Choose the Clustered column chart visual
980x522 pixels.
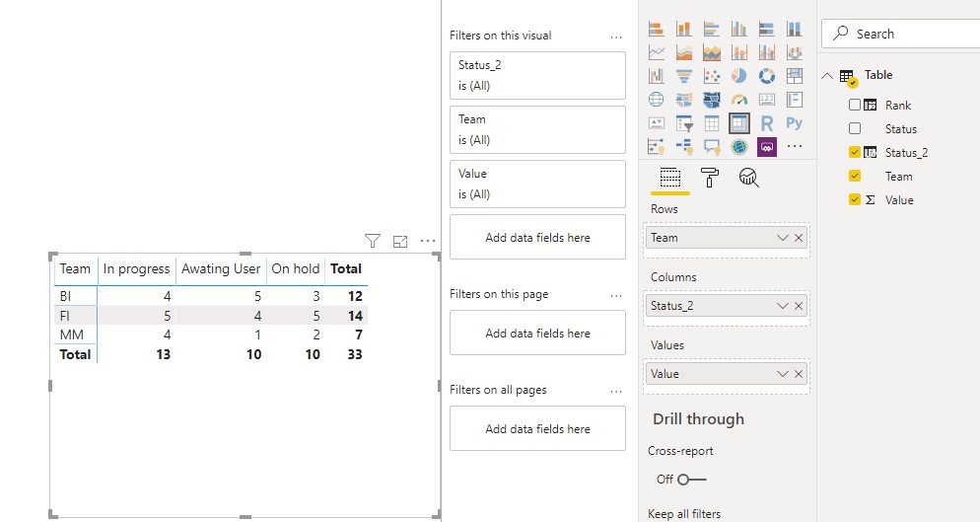(x=738, y=29)
